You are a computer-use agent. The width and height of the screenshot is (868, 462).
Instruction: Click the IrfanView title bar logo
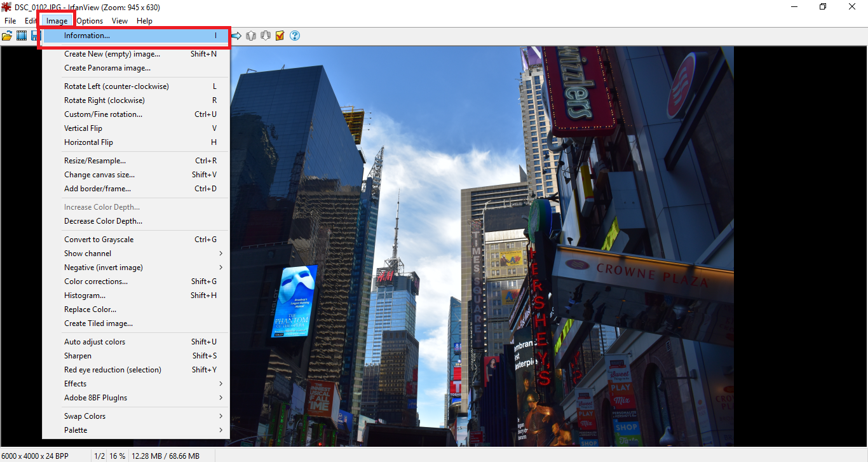(6, 7)
